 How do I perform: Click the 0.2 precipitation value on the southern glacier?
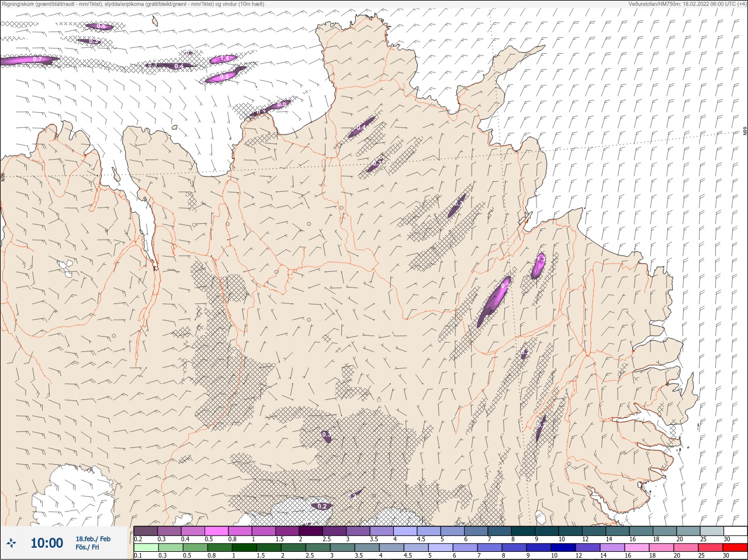[321, 506]
